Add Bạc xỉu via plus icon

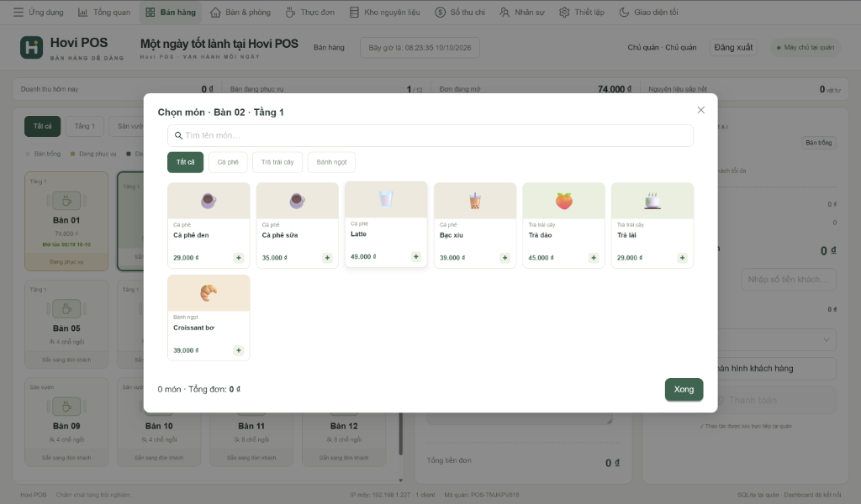505,258
